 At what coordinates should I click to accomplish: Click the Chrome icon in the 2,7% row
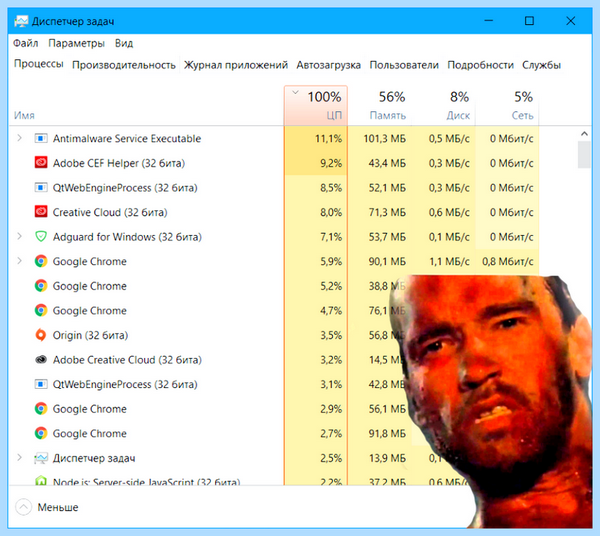click(41, 433)
